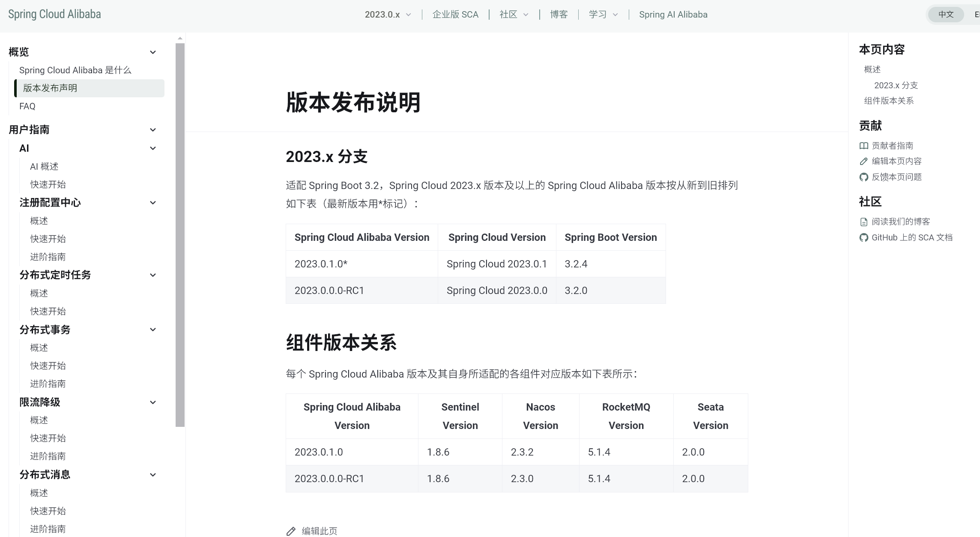Open the 学习 navigation dropdown

pos(603,15)
